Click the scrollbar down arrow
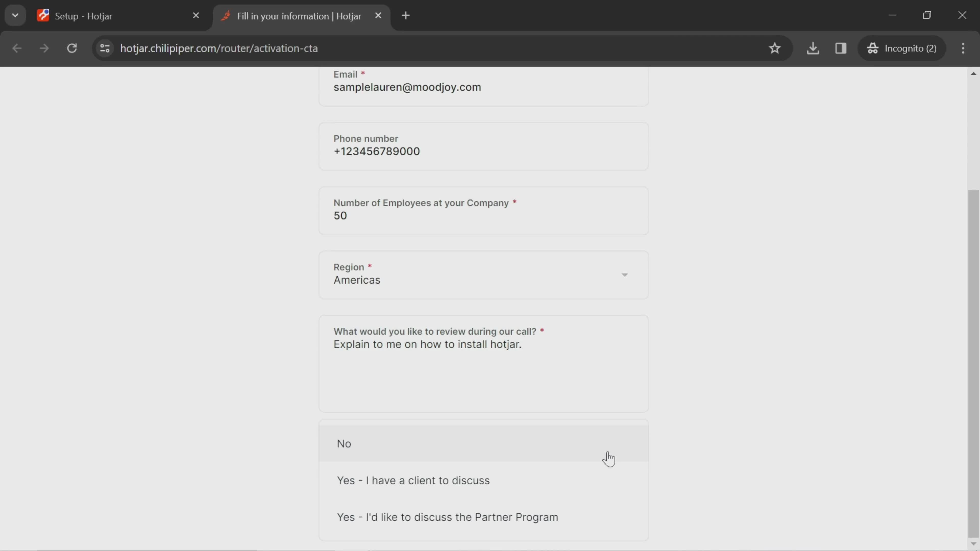980x551 pixels. tap(973, 544)
